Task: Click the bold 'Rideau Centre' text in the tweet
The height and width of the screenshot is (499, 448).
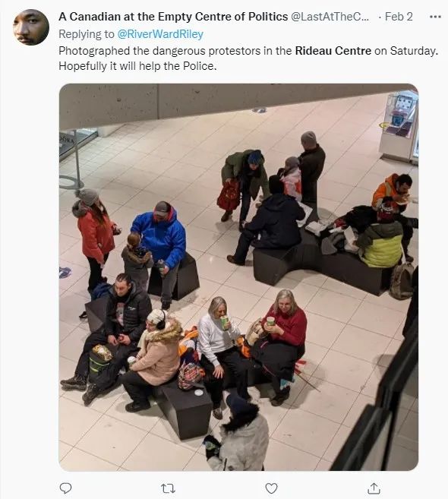Action: coord(333,51)
